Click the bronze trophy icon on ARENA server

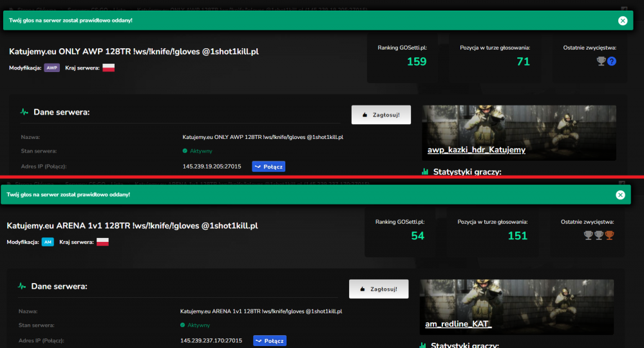(x=609, y=235)
